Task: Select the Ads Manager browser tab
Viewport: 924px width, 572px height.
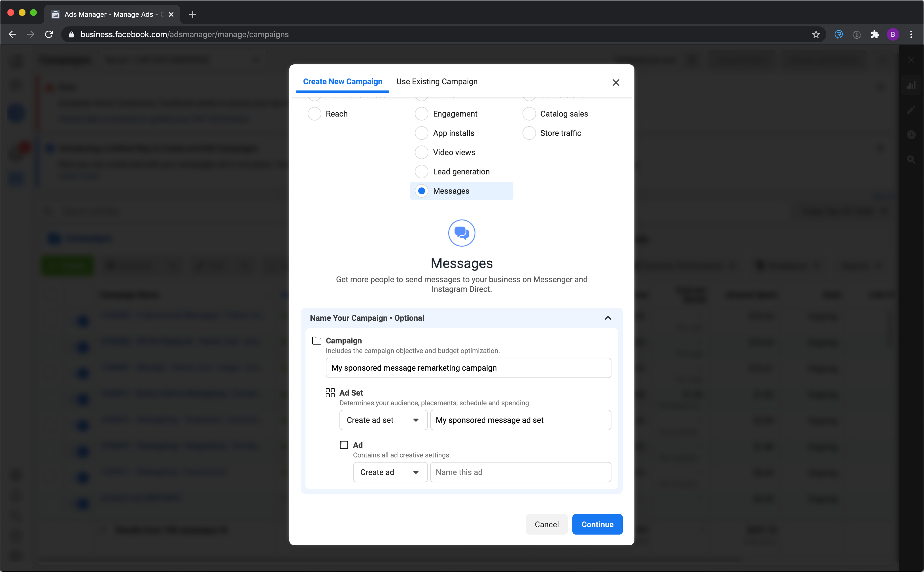Action: (x=112, y=14)
